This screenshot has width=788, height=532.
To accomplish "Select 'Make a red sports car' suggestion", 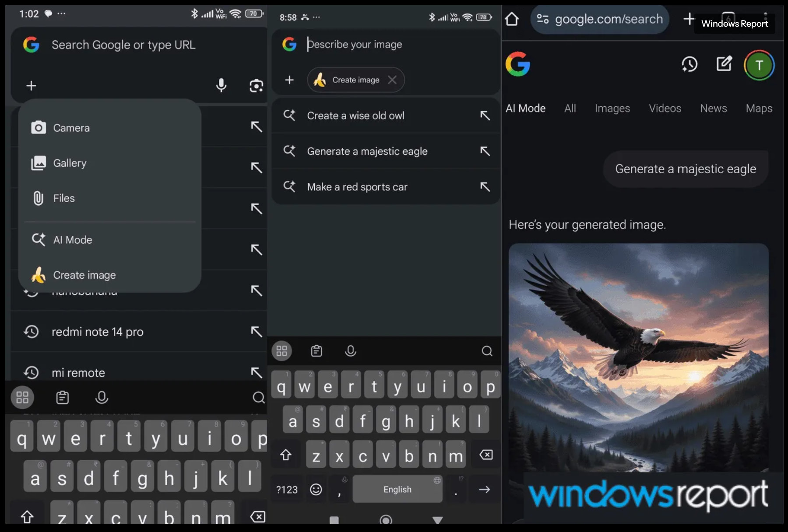I will point(357,187).
